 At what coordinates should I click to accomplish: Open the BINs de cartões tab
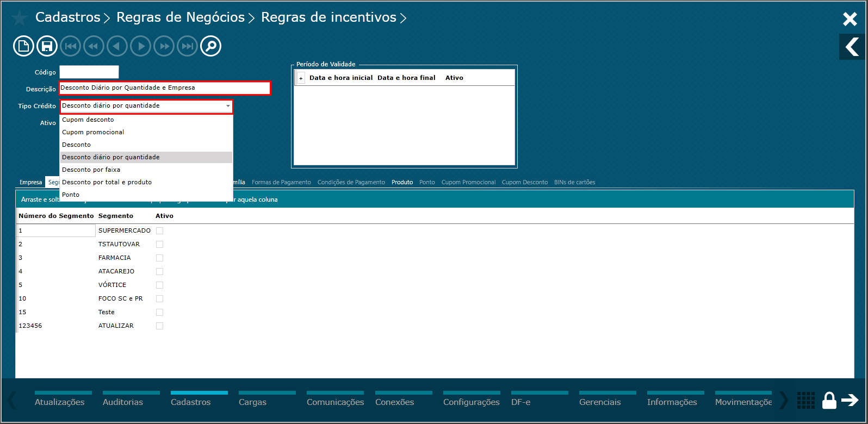click(x=574, y=183)
